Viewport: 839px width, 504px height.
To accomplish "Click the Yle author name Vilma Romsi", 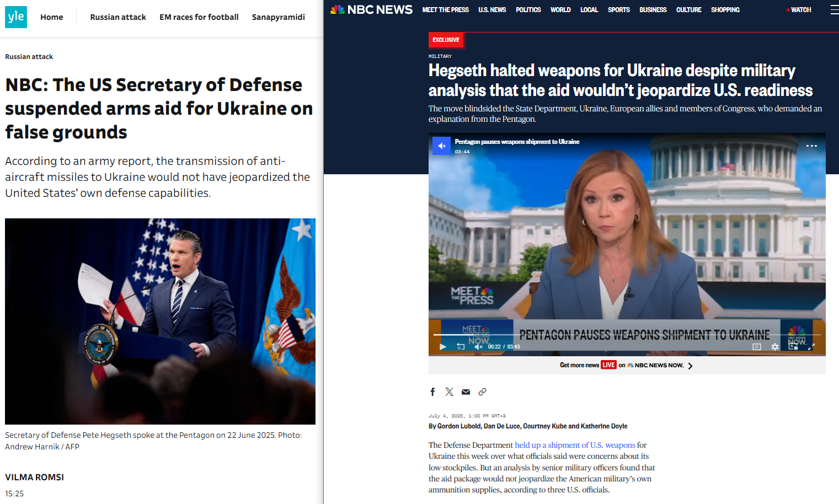I will pyautogui.click(x=35, y=478).
